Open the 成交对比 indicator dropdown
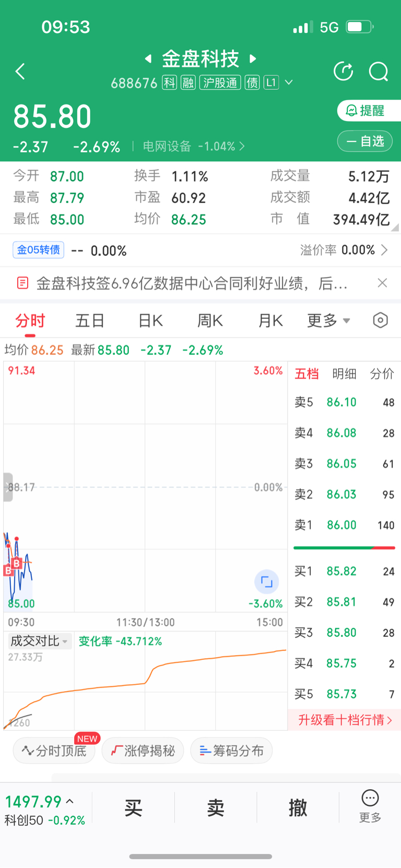Viewport: 401px width, 868px height. click(x=39, y=641)
